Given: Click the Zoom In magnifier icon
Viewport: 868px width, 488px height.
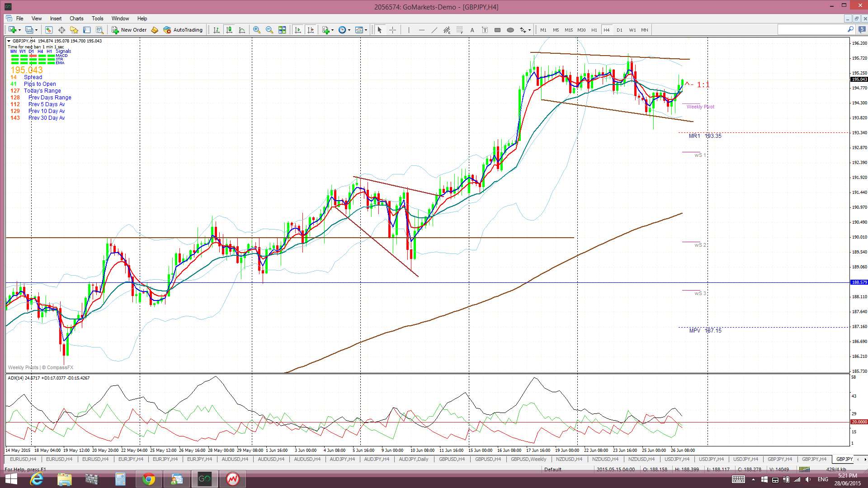Looking at the screenshot, I should 256,30.
